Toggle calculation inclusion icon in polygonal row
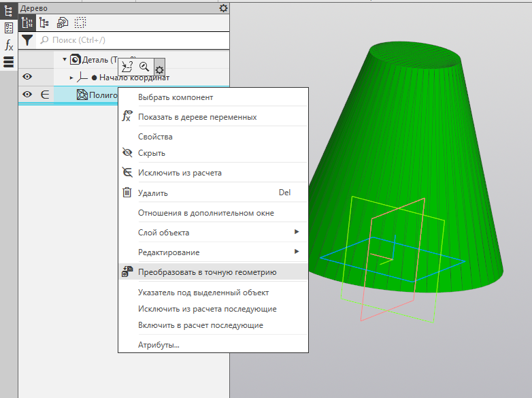This screenshot has height=398, width=532. (45, 95)
